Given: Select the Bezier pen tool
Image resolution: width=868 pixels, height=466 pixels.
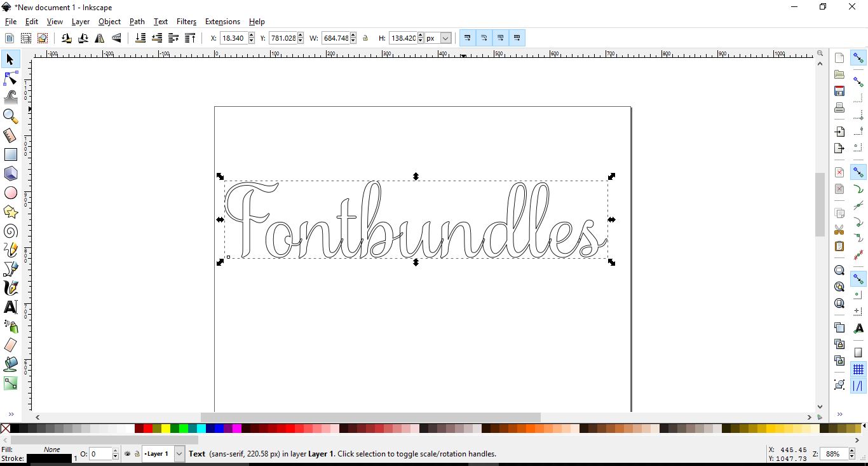Looking at the screenshot, I should point(10,269).
